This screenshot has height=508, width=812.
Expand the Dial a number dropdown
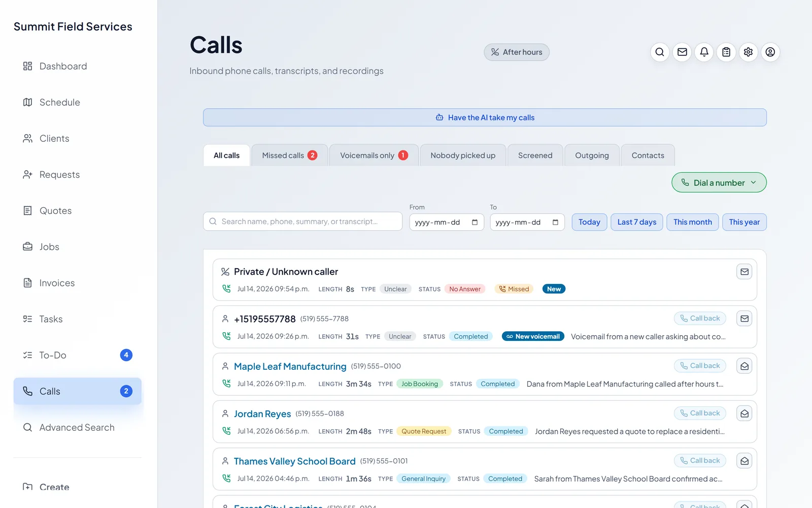(x=719, y=182)
